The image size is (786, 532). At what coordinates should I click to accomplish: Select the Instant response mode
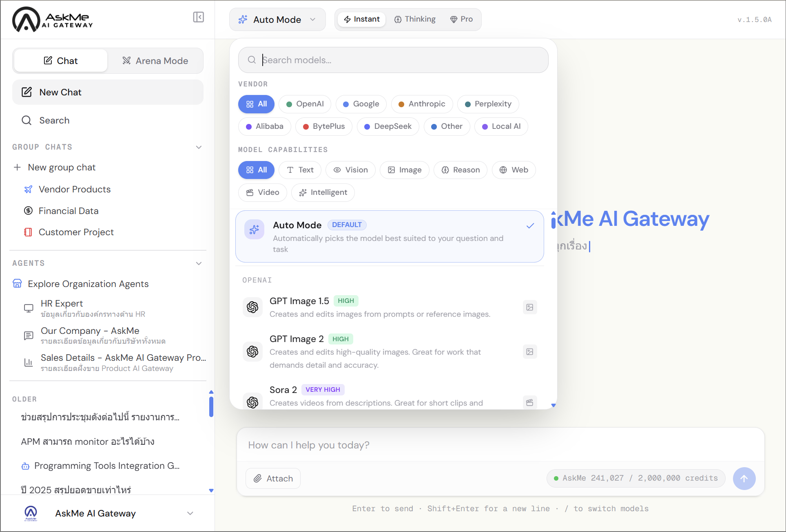point(362,19)
